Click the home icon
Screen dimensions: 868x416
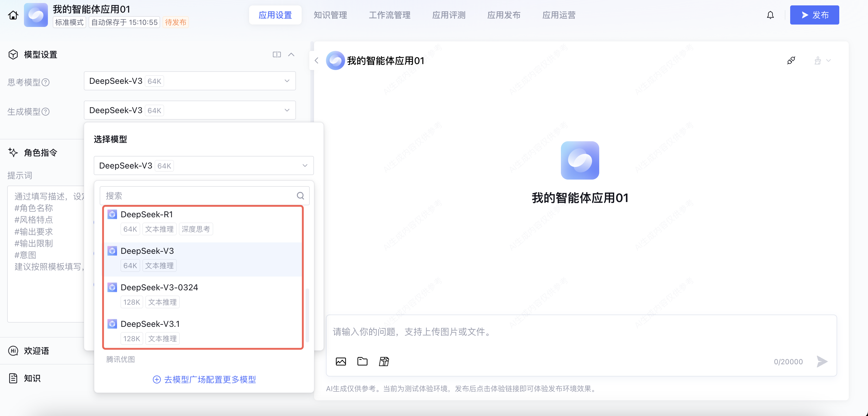pos(13,15)
